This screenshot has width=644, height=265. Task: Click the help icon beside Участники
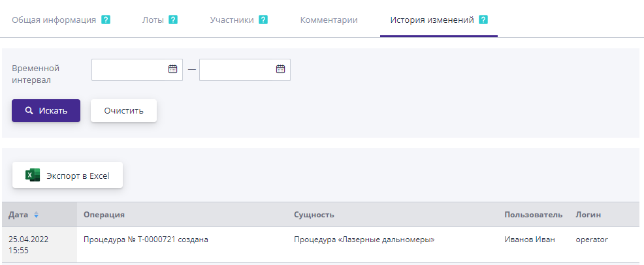(x=263, y=20)
